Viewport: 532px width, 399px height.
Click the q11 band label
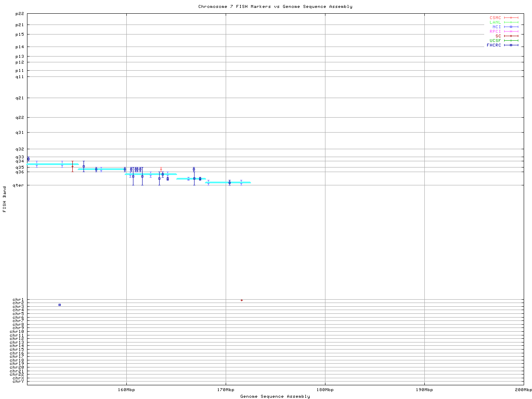20,77
